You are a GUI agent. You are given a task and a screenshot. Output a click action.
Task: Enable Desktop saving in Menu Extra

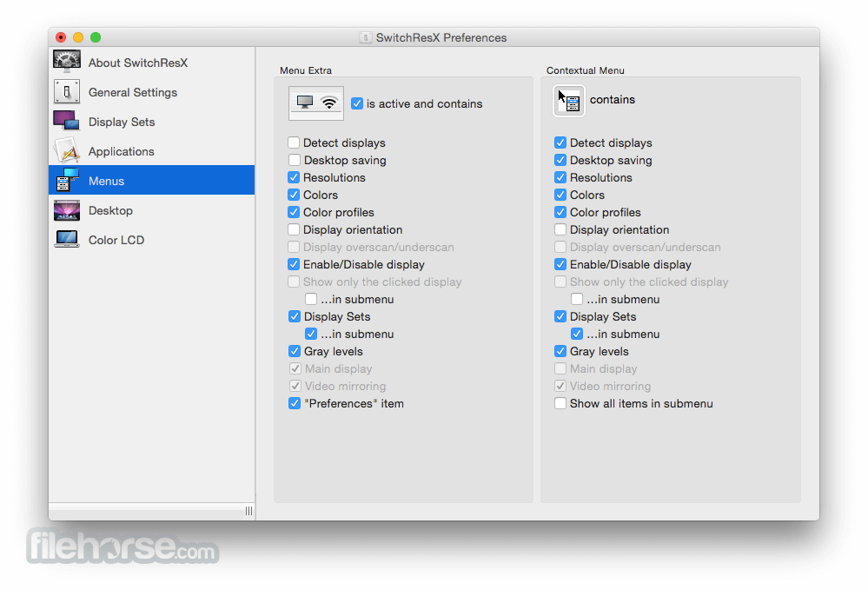click(x=294, y=160)
